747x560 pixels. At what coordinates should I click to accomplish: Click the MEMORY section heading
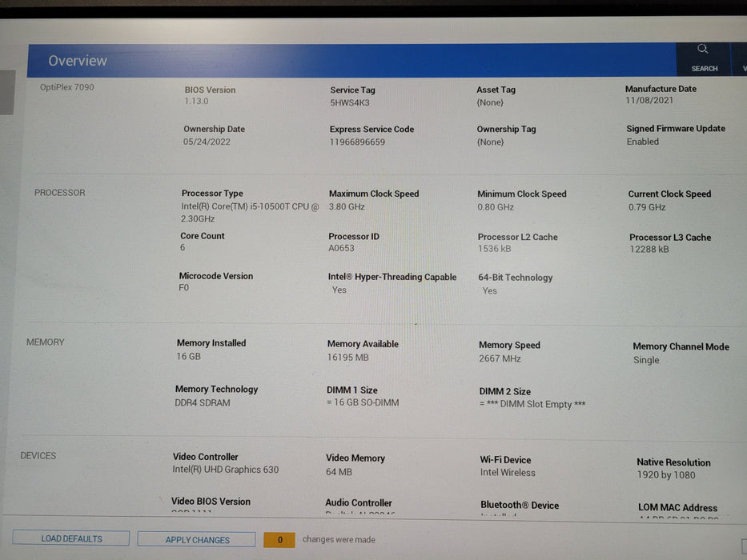[46, 342]
